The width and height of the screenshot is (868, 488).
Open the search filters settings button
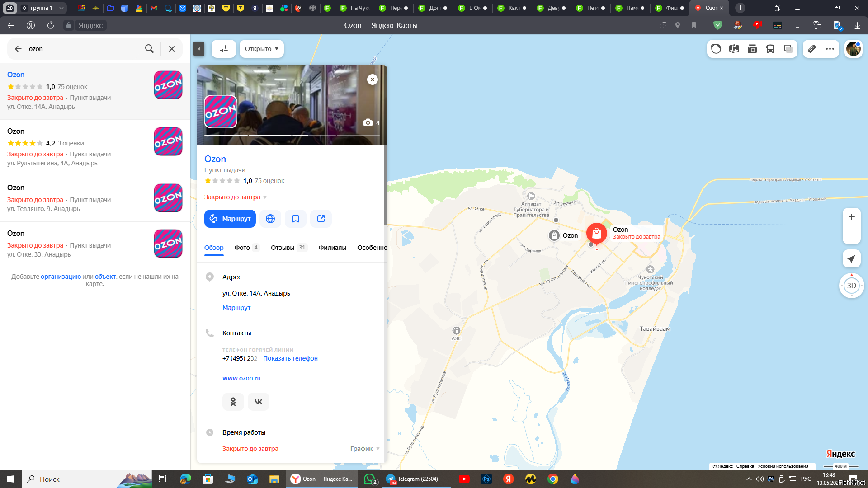[x=224, y=49]
